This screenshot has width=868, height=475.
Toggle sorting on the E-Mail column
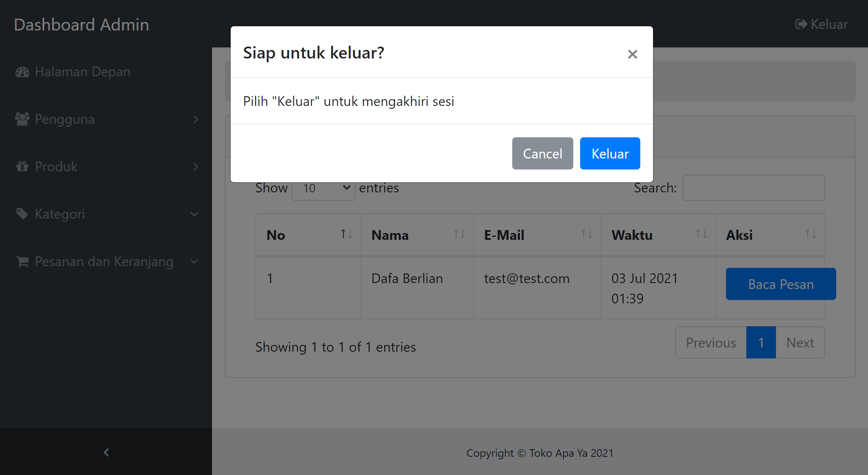(x=587, y=234)
